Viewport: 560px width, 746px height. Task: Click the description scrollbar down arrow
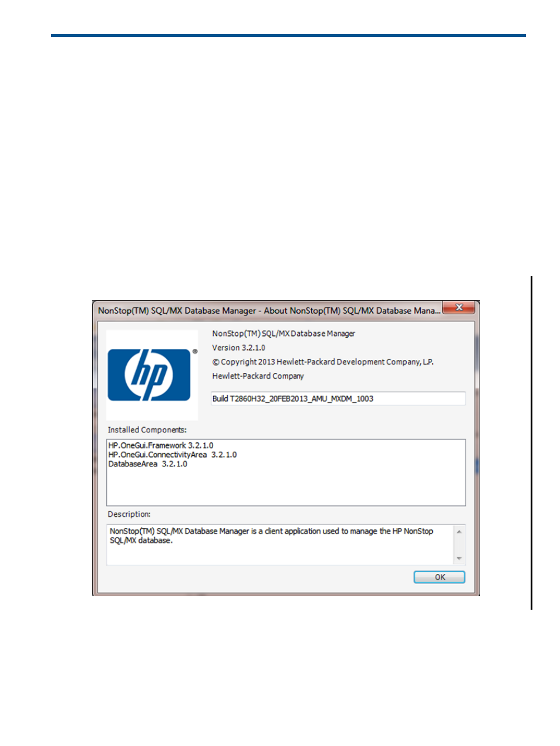(x=459, y=559)
